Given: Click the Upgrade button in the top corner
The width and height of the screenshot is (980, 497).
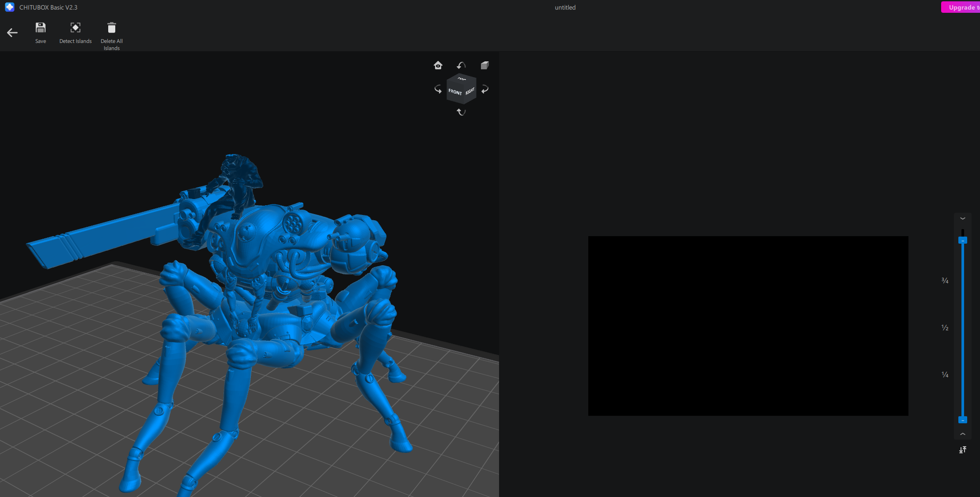Looking at the screenshot, I should [963, 7].
